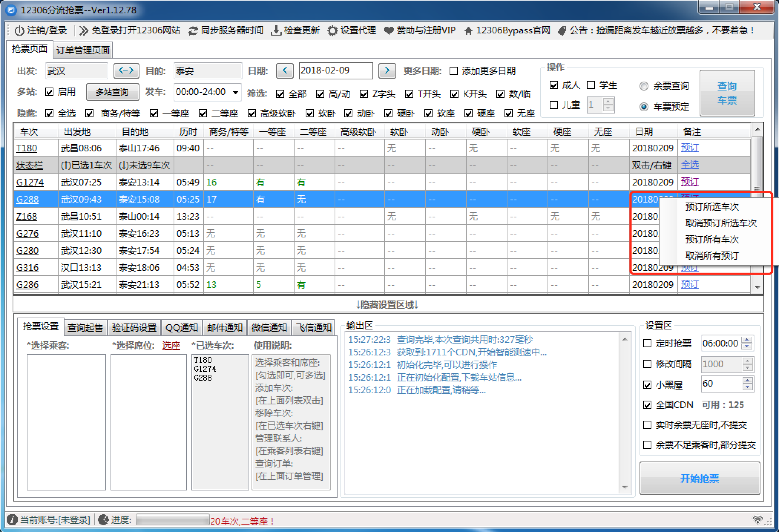
Task: Toggle hide second-class seat checkbox
Action: tap(203, 114)
